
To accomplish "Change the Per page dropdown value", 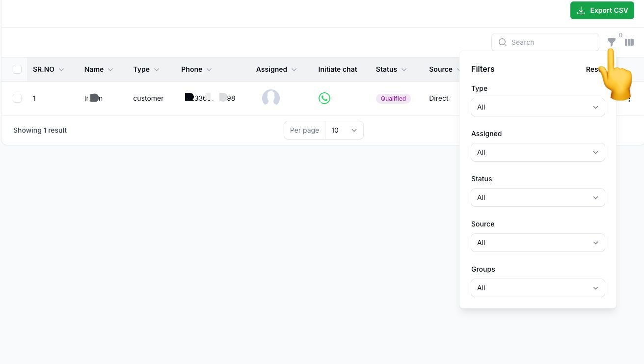I will (x=344, y=130).
